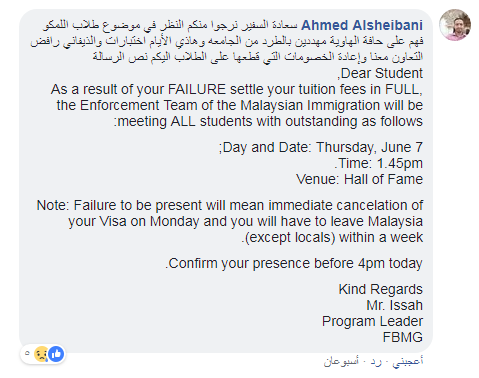This screenshot has width=479, height=378.
Task: Open the Ahmed Alsheibani profile name link
Action: point(362,25)
